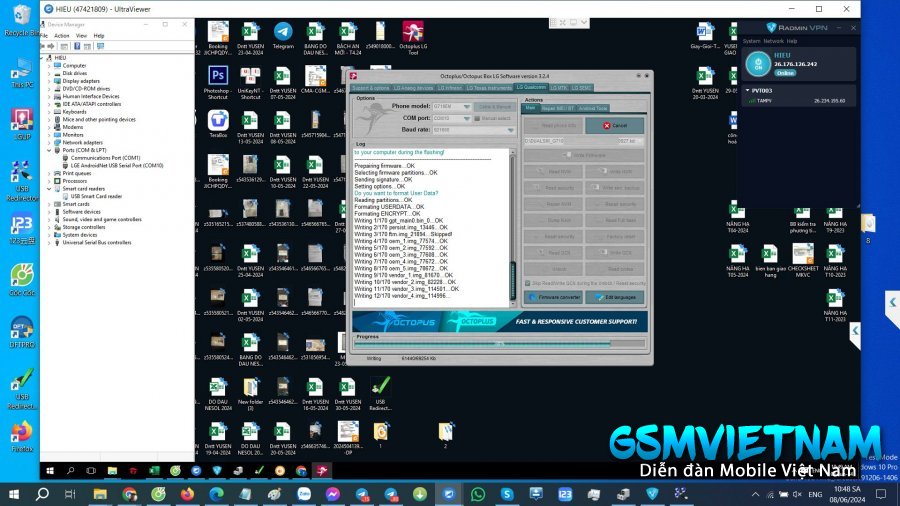Click Device Manager help toolbar icon
This screenshot has height=506, width=900.
(x=77, y=46)
